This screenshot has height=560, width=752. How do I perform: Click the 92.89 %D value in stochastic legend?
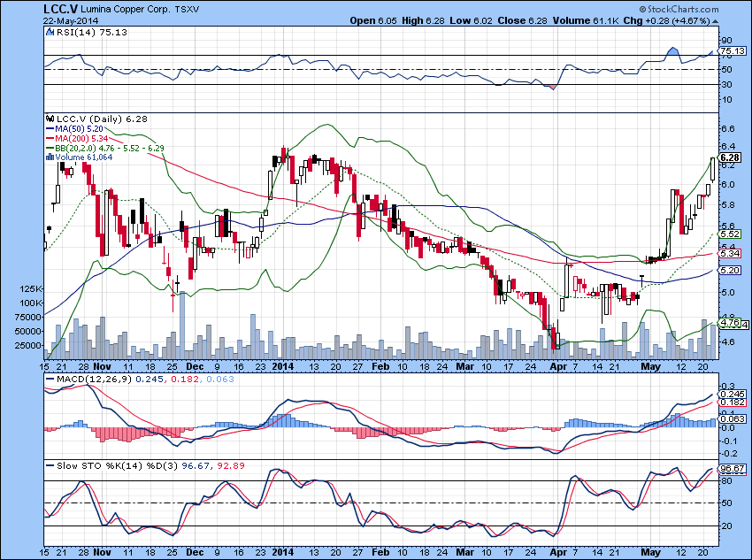point(231,465)
